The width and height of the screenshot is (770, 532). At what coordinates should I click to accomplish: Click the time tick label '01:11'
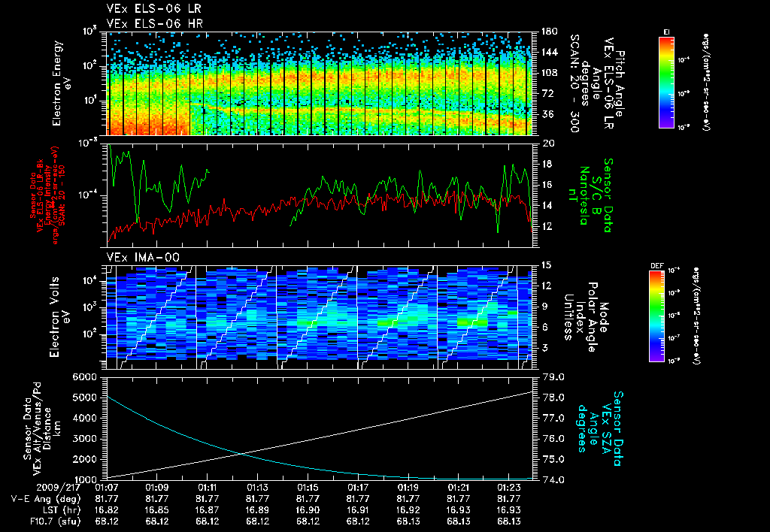coord(208,488)
